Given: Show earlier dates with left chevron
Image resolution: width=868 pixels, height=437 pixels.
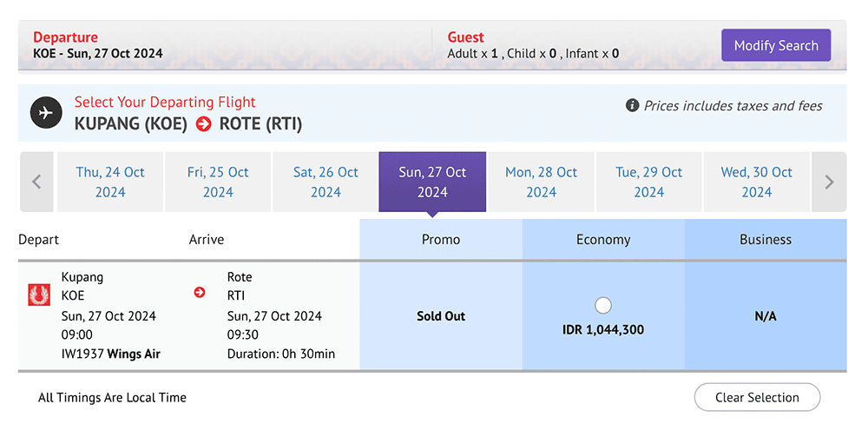Looking at the screenshot, I should click(x=36, y=182).
